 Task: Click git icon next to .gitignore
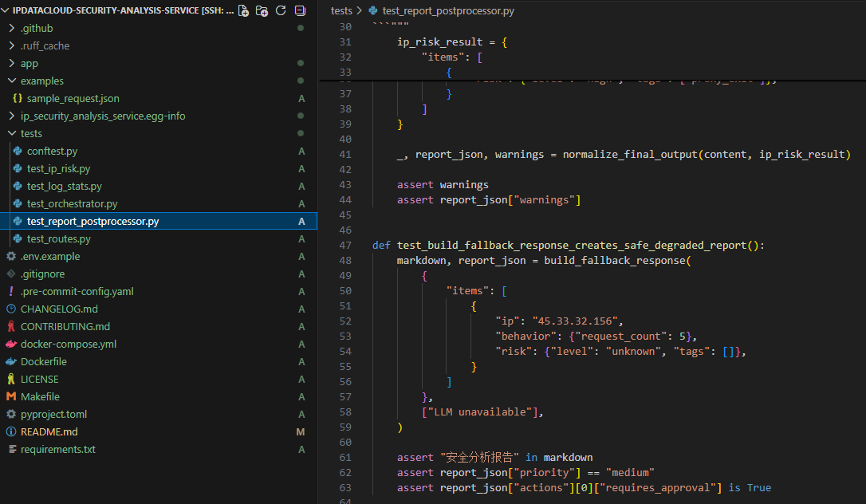point(11,274)
